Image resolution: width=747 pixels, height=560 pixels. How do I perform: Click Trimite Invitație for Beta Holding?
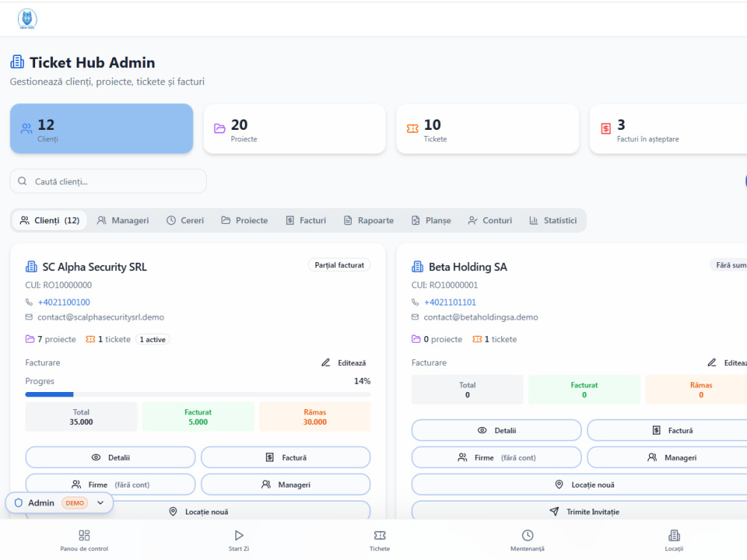(x=580, y=511)
